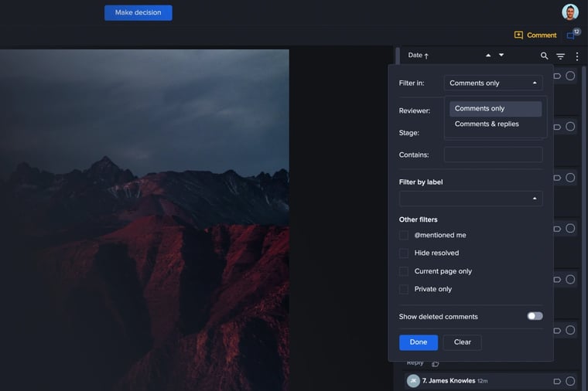
Task: Click the Done button
Action: click(x=418, y=342)
